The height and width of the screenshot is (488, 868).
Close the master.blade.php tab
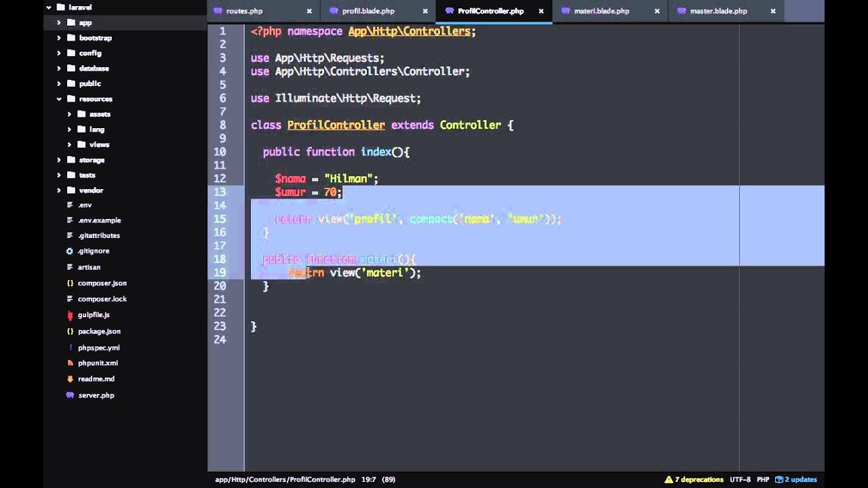(x=773, y=11)
